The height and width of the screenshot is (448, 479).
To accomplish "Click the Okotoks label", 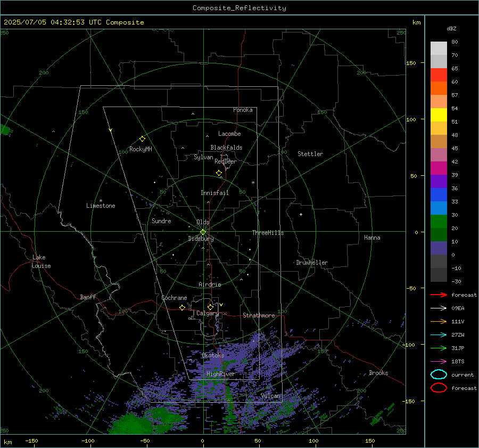I will point(213,355).
